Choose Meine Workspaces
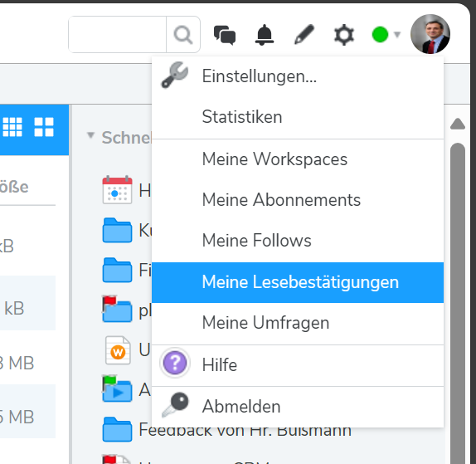476x464 pixels. click(298, 159)
